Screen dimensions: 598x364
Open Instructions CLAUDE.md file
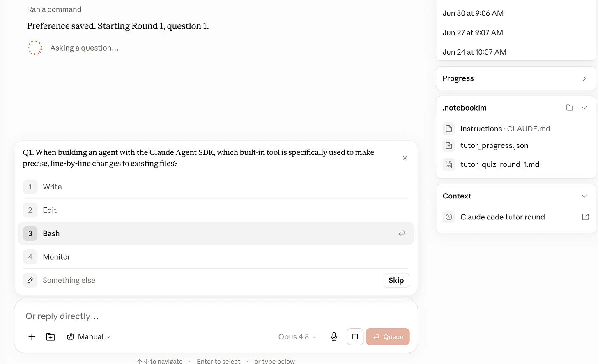pyautogui.click(x=516, y=129)
